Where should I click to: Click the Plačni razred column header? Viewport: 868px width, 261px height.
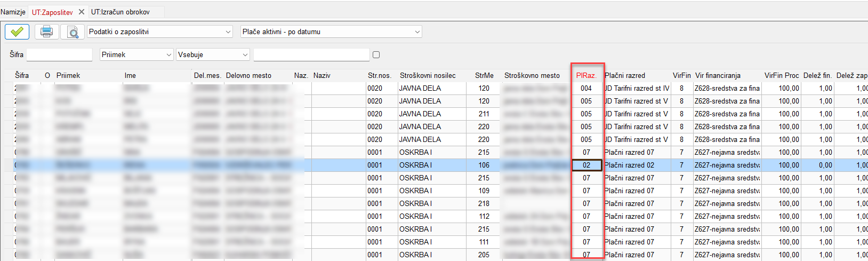(x=625, y=75)
